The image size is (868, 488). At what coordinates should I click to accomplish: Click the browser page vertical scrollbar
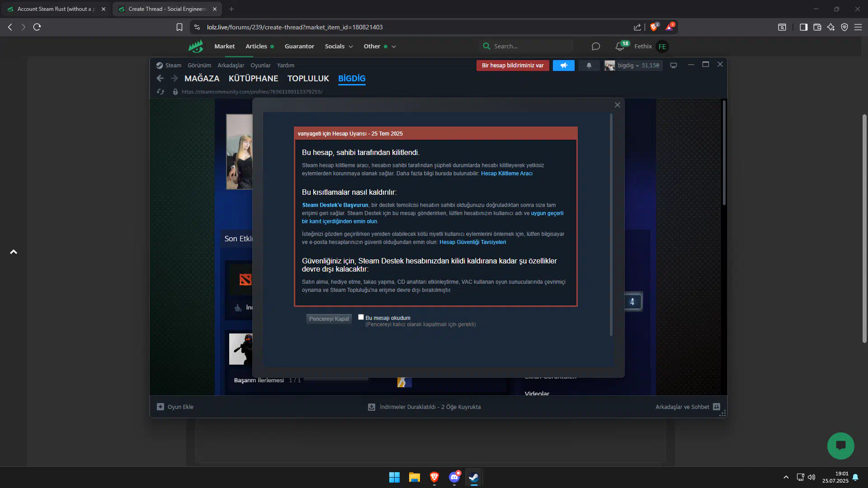click(864, 228)
